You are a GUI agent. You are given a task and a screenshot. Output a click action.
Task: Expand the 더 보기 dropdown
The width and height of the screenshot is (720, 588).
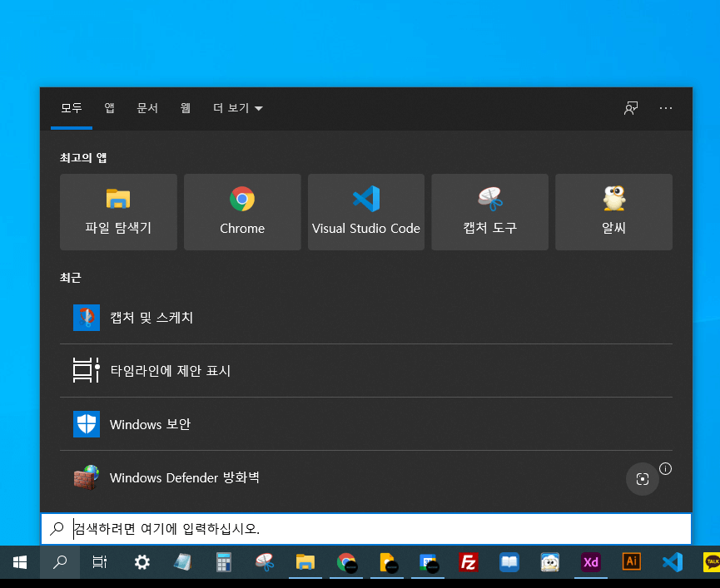tap(238, 108)
